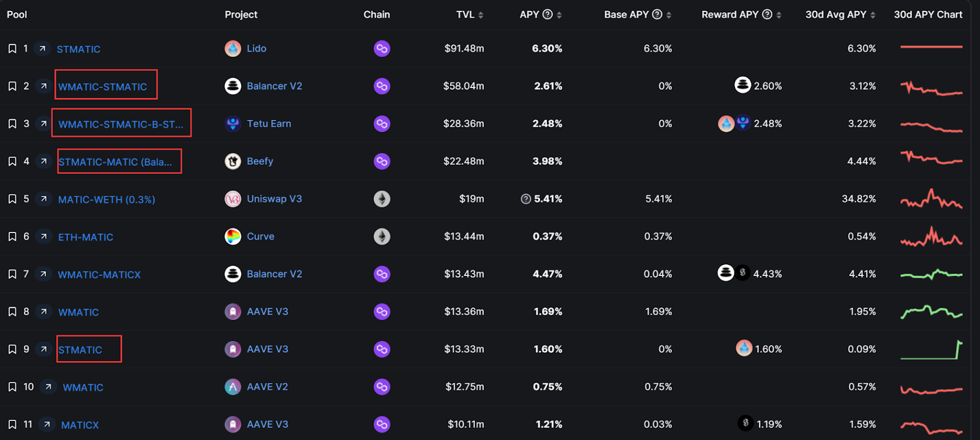Screen dimensions: 980x440
Task: Click the Lido project logo
Action: [x=233, y=48]
